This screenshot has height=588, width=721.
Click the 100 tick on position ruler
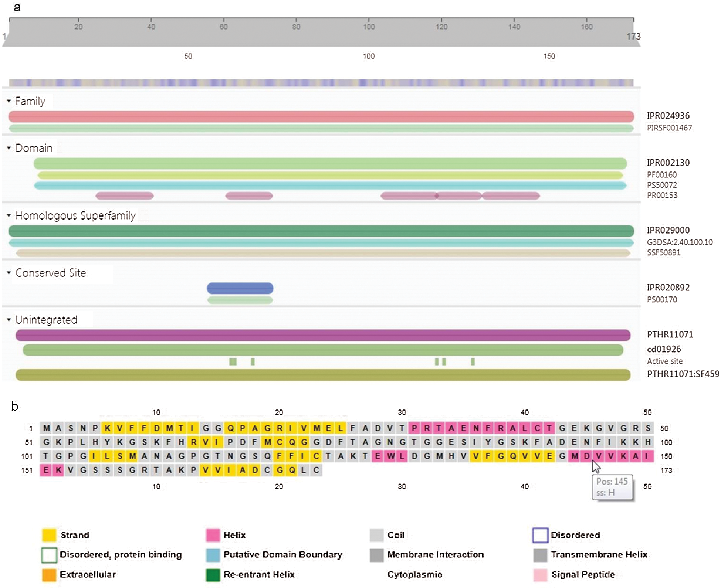(369, 26)
